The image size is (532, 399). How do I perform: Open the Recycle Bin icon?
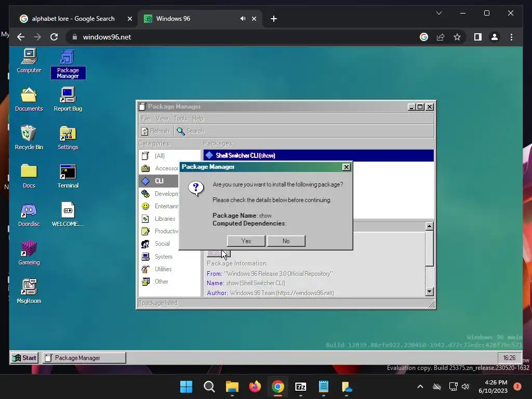29,138
